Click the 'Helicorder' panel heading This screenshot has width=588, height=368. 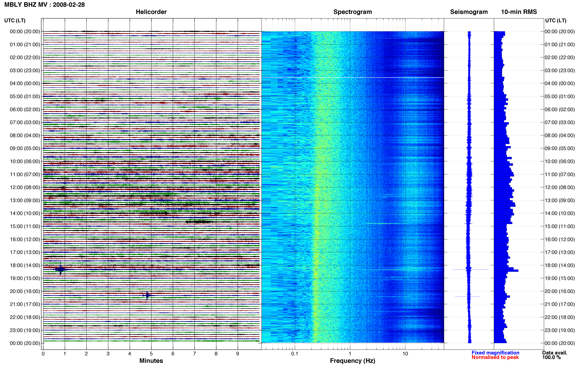(151, 12)
